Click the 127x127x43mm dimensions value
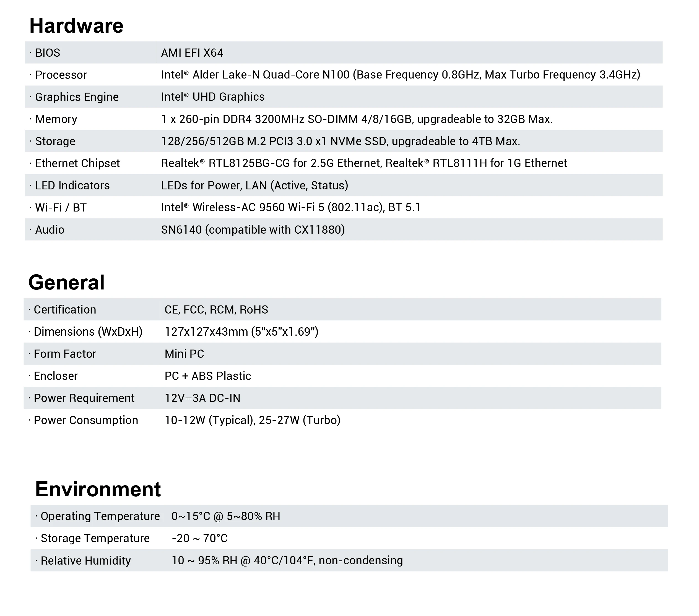 (x=241, y=332)
